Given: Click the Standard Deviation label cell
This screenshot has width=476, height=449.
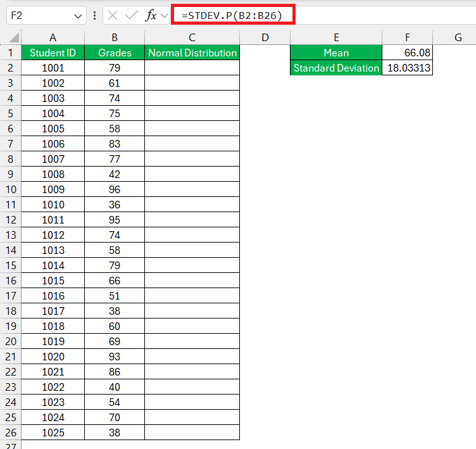Looking at the screenshot, I should click(336, 68).
